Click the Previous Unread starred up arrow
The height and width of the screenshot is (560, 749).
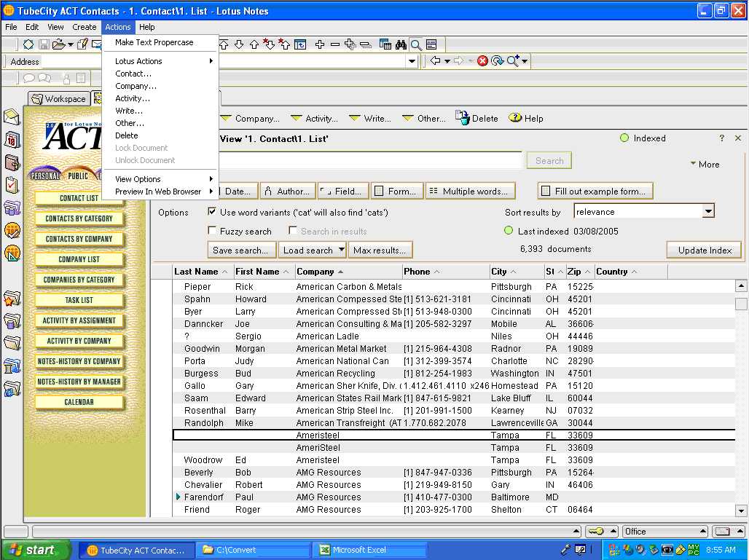[x=284, y=44]
